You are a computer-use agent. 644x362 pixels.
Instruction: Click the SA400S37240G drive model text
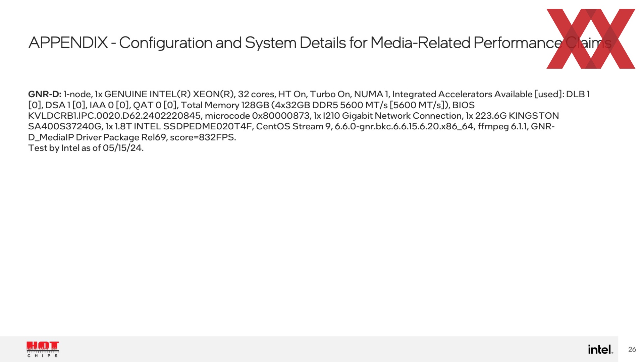(65, 126)
